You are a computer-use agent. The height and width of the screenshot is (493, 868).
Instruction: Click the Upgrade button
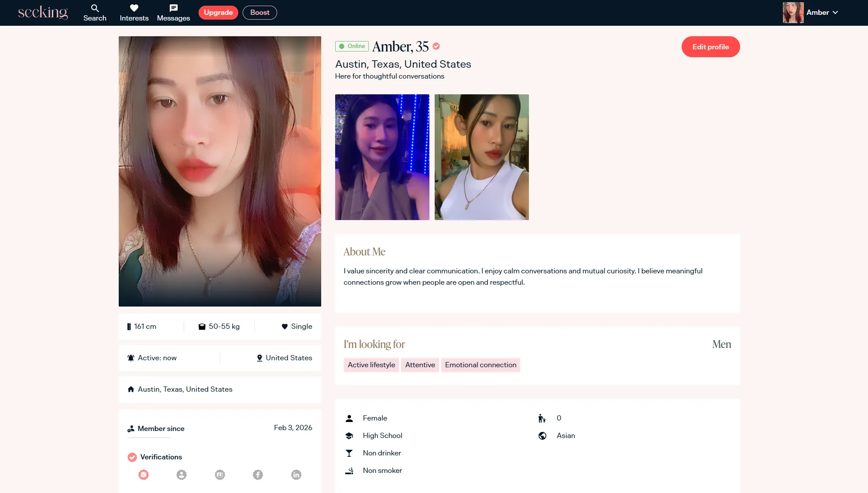[x=218, y=13]
